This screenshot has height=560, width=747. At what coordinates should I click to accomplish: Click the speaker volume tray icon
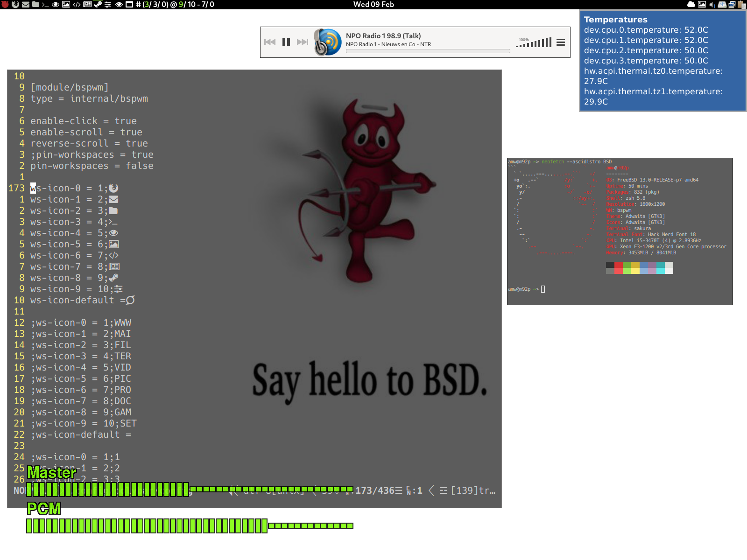[x=712, y=5]
